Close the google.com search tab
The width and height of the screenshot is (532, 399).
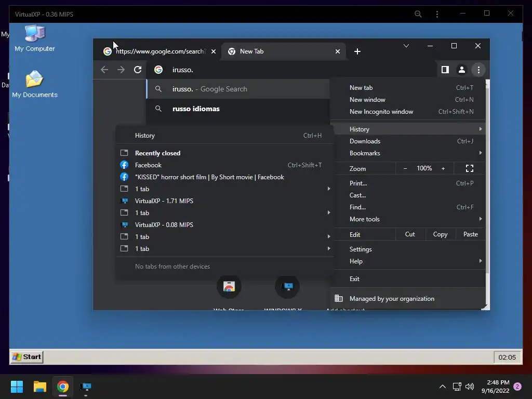(214, 51)
